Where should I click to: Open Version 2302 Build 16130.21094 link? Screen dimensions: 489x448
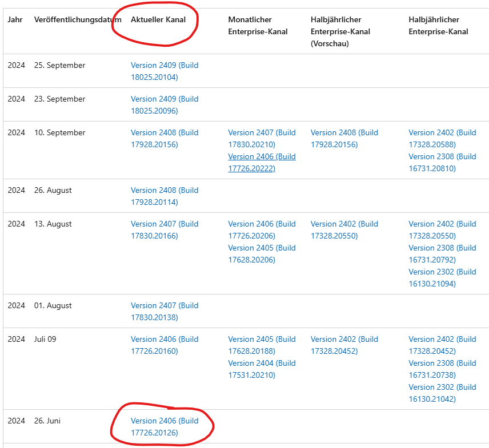(x=442, y=277)
